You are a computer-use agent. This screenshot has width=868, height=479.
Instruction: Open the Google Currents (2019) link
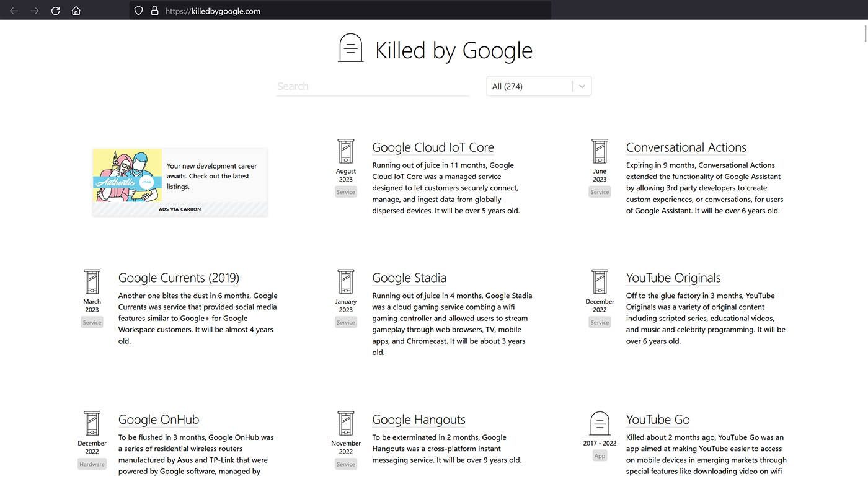click(x=179, y=278)
